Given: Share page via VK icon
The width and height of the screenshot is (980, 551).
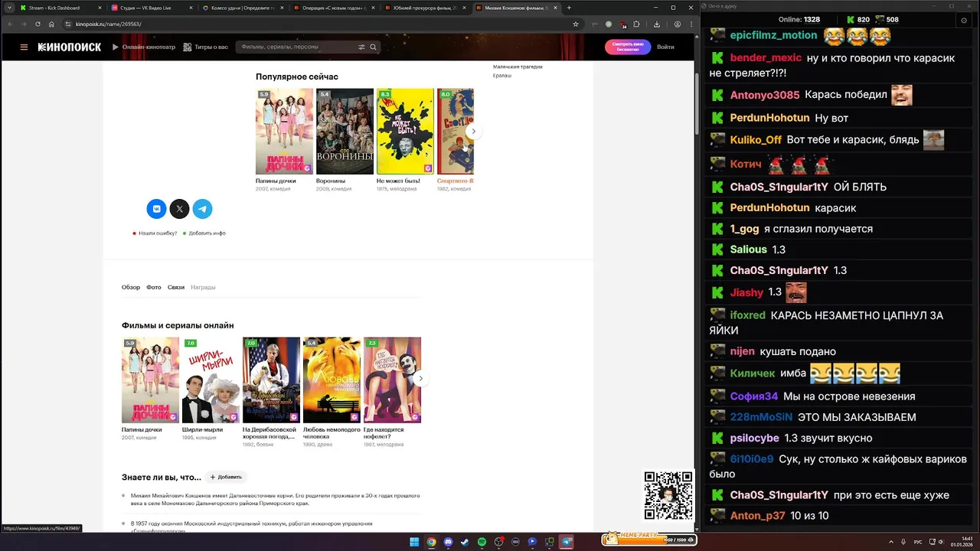Looking at the screenshot, I should pos(156,208).
